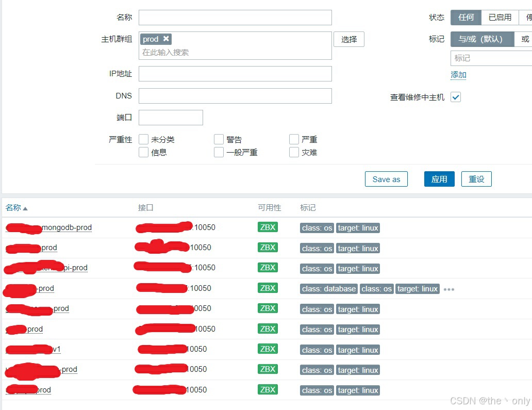The height and width of the screenshot is (410, 532).
Task: Check the 未分类 severity box
Action: (x=143, y=139)
